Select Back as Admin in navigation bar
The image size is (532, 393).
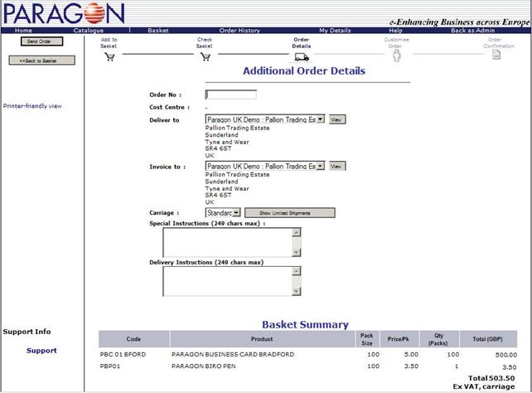472,30
